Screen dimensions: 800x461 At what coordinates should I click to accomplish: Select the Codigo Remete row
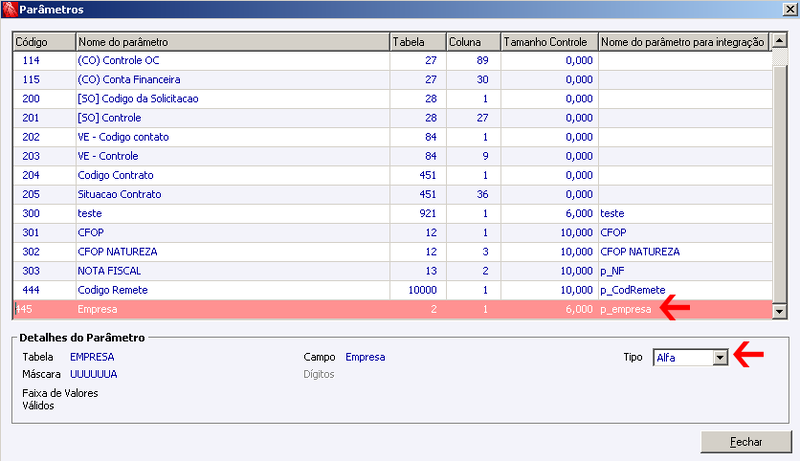392,290
